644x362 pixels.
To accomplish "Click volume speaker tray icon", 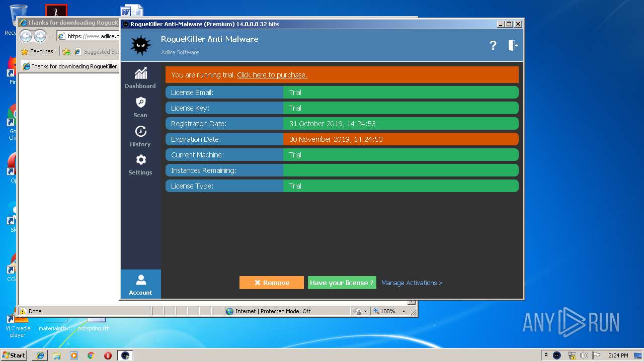I will [584, 355].
